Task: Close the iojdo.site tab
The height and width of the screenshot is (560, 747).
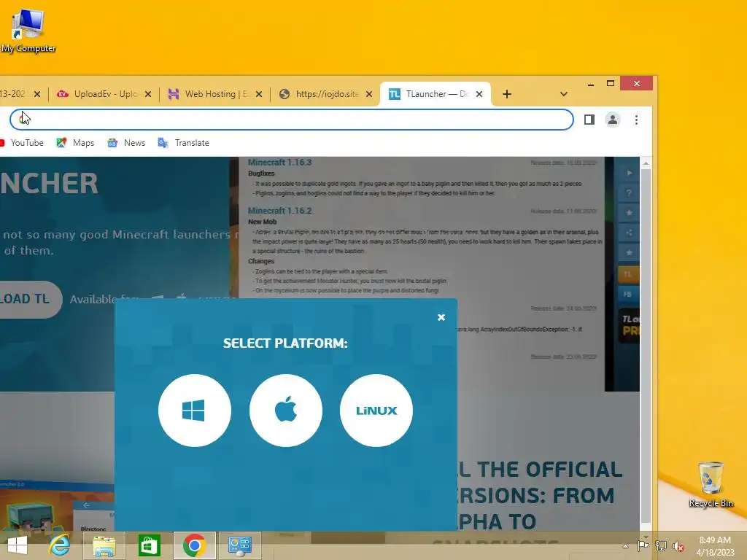Action: pyautogui.click(x=368, y=94)
